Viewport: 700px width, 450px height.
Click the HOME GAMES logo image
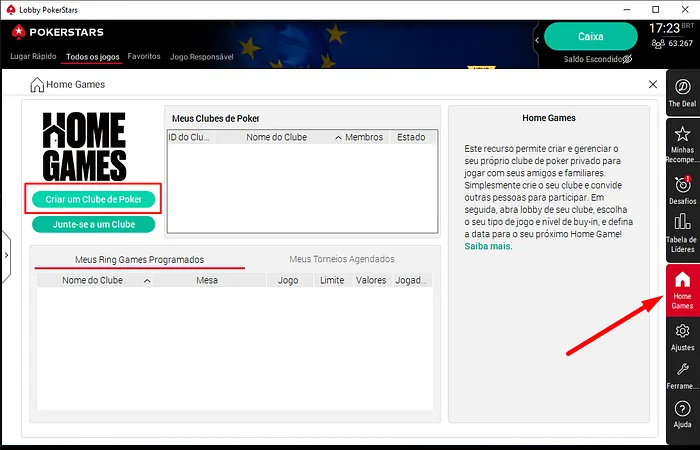[84, 146]
